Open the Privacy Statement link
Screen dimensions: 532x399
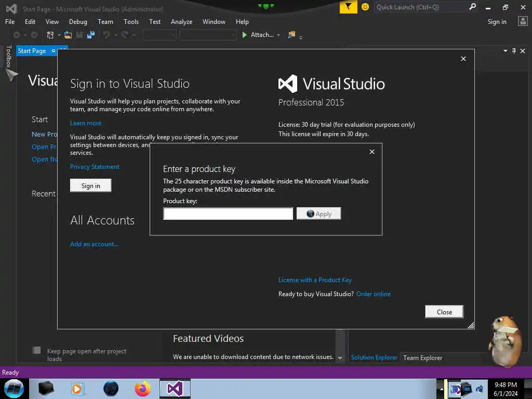(x=95, y=167)
